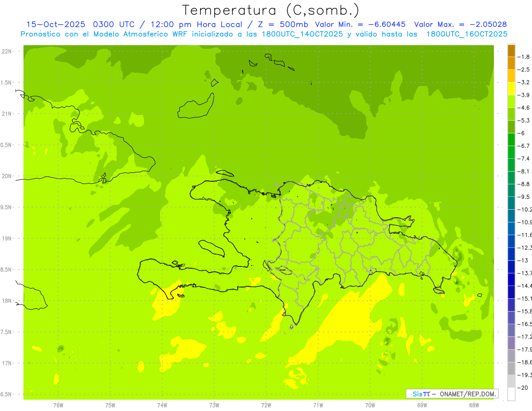Click the "71W" longitude label
This screenshot has height=411, width=532.
(x=318, y=405)
